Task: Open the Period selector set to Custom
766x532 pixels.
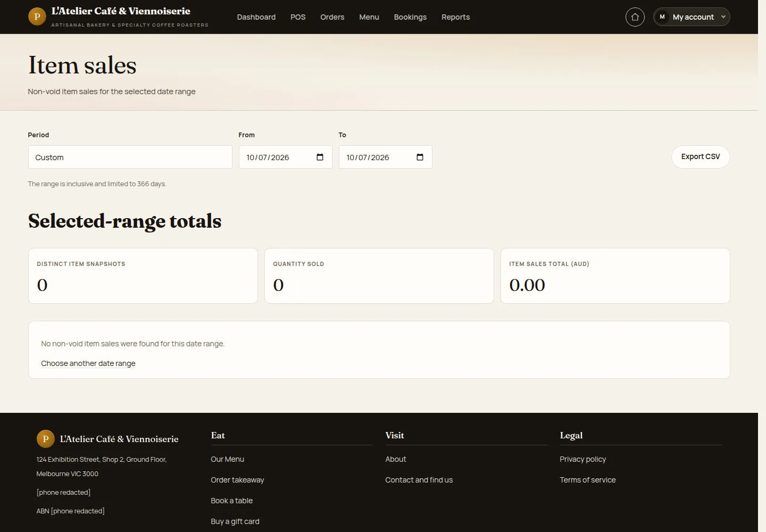Action: click(x=130, y=157)
